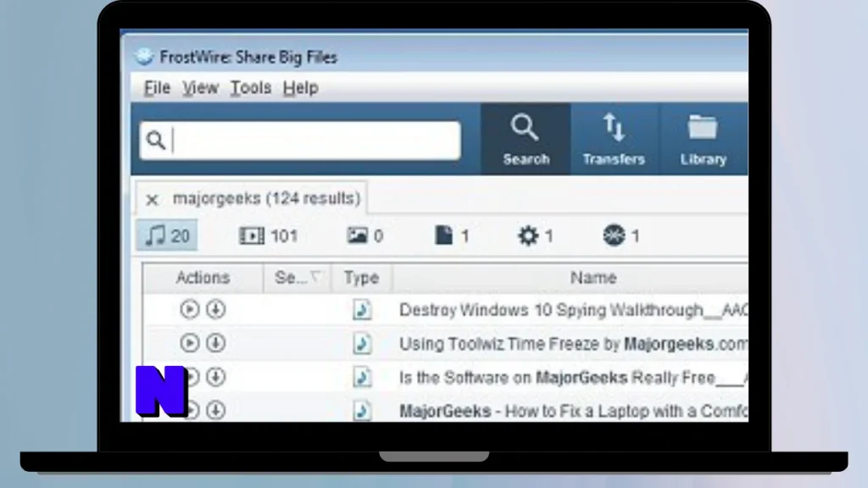This screenshot has height=488, width=868.
Task: Close the majorgeeks results tab
Action: tap(152, 199)
